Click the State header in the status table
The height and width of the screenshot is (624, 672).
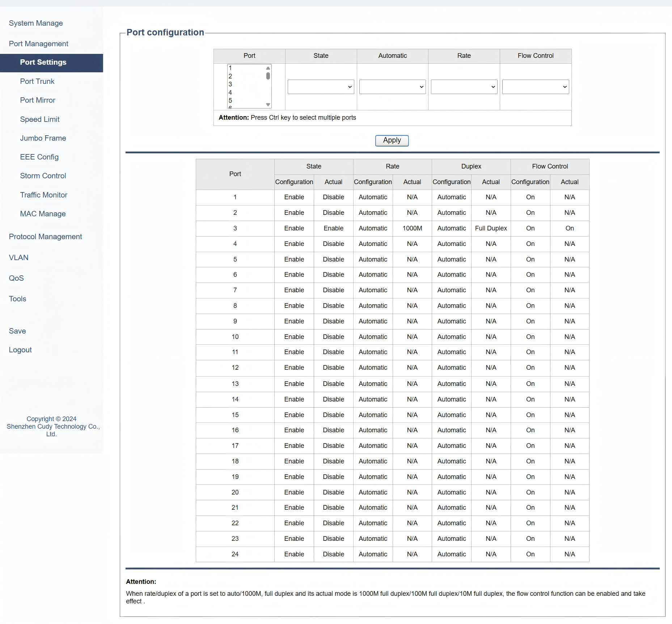[314, 166]
